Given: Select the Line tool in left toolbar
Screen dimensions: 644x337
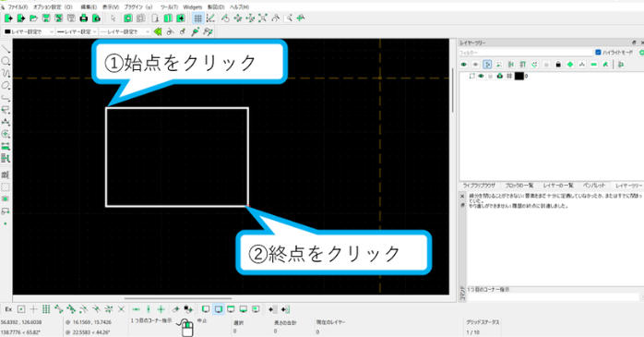Looking at the screenshot, I should (x=6, y=49).
